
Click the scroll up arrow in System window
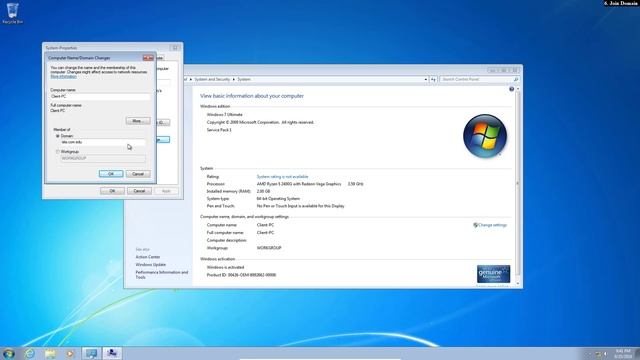point(518,89)
